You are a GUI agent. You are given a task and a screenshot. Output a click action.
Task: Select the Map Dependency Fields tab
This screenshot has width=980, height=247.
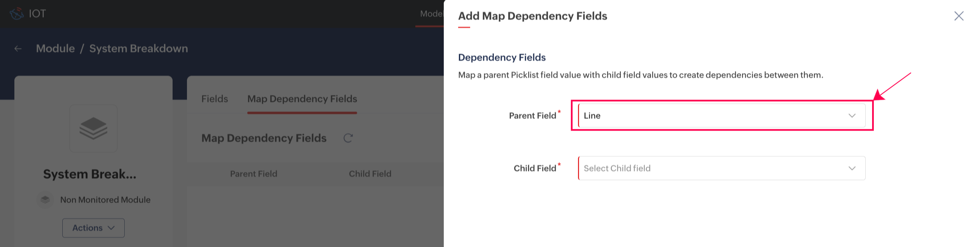[x=302, y=99]
